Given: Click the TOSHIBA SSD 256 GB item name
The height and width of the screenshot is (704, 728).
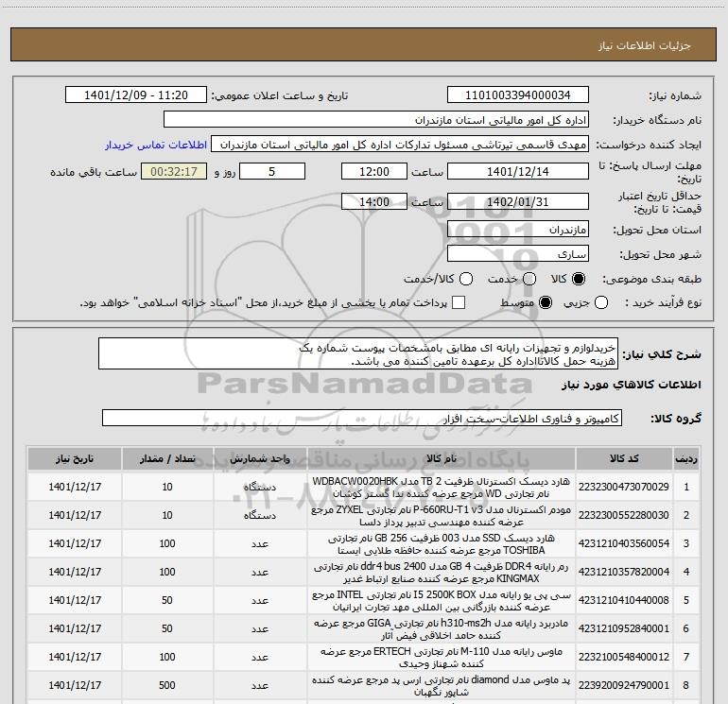Looking at the screenshot, I should click(442, 543).
